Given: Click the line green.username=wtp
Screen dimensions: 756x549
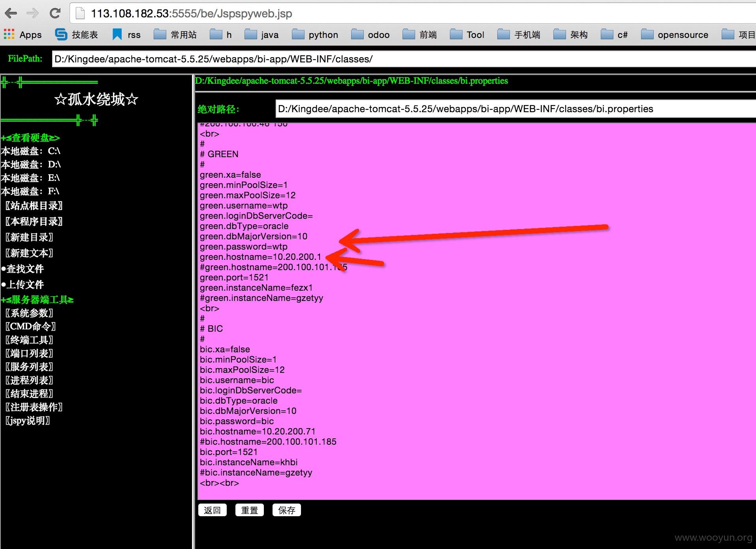Looking at the screenshot, I should coord(244,206).
